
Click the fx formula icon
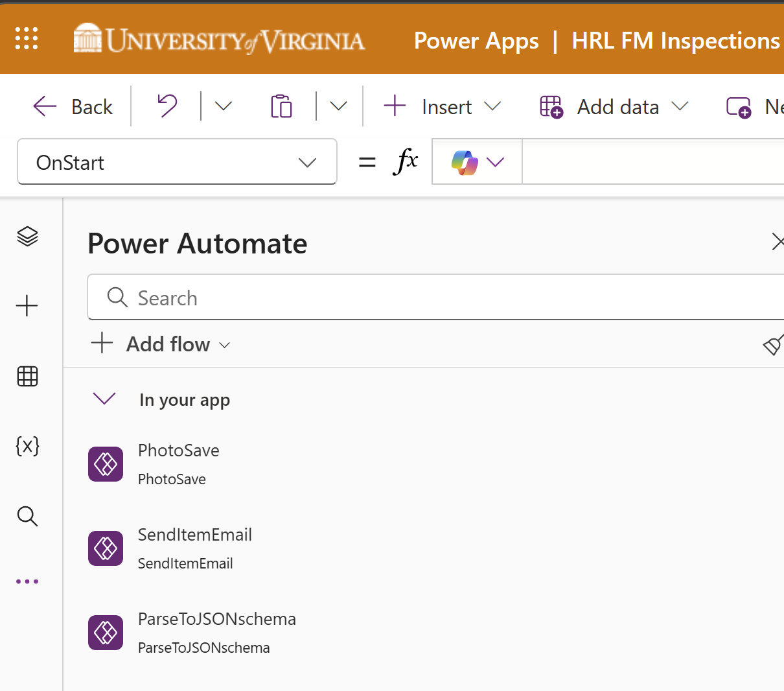[x=406, y=161]
